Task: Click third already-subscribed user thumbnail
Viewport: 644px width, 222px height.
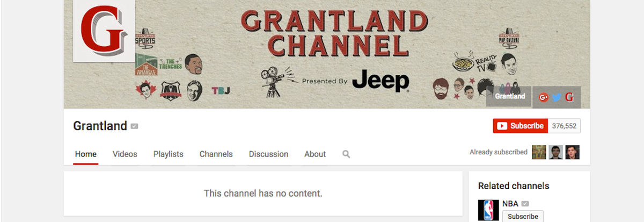Action: (x=573, y=152)
